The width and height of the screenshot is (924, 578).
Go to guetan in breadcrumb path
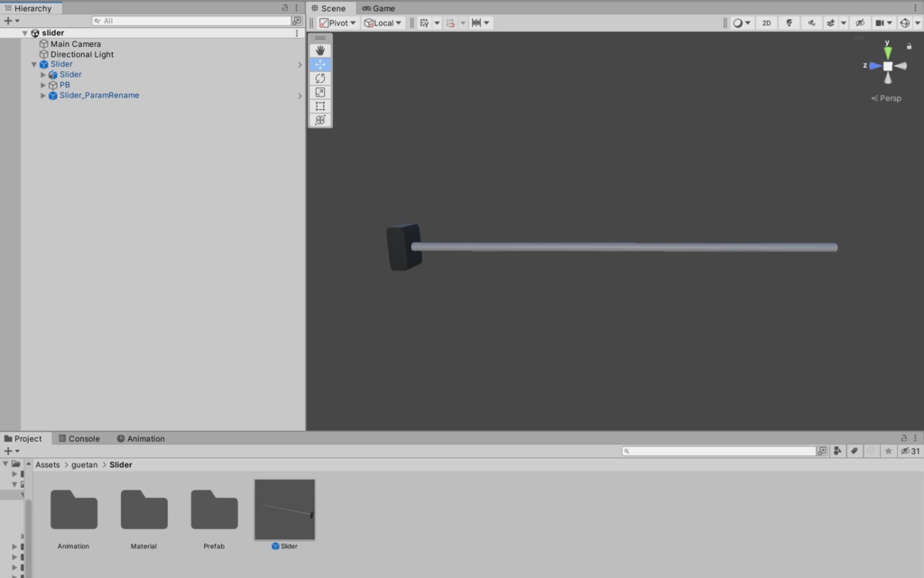tap(84, 464)
